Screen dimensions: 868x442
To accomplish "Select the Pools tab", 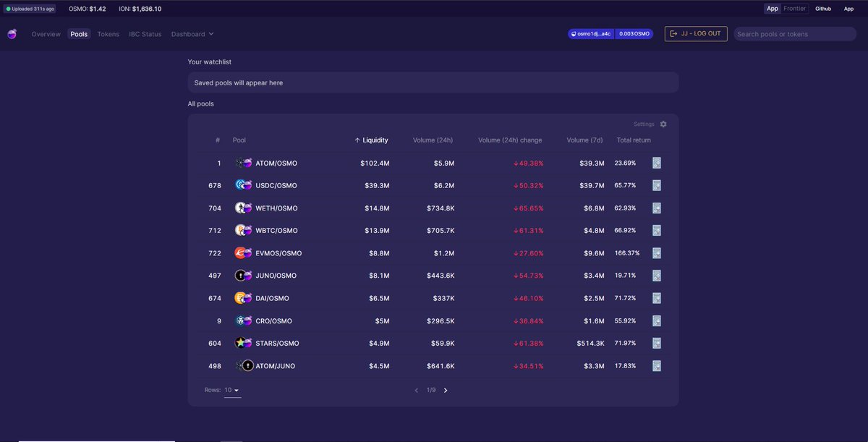I will (79, 34).
